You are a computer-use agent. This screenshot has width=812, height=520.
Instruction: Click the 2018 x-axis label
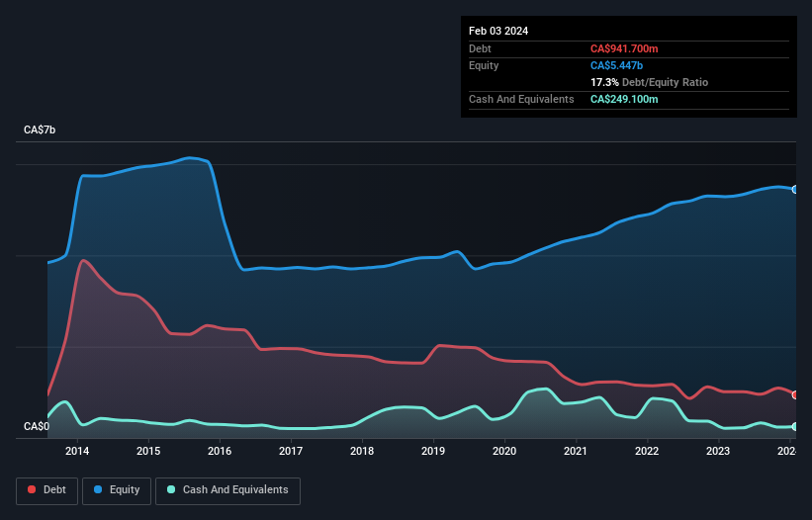point(362,451)
